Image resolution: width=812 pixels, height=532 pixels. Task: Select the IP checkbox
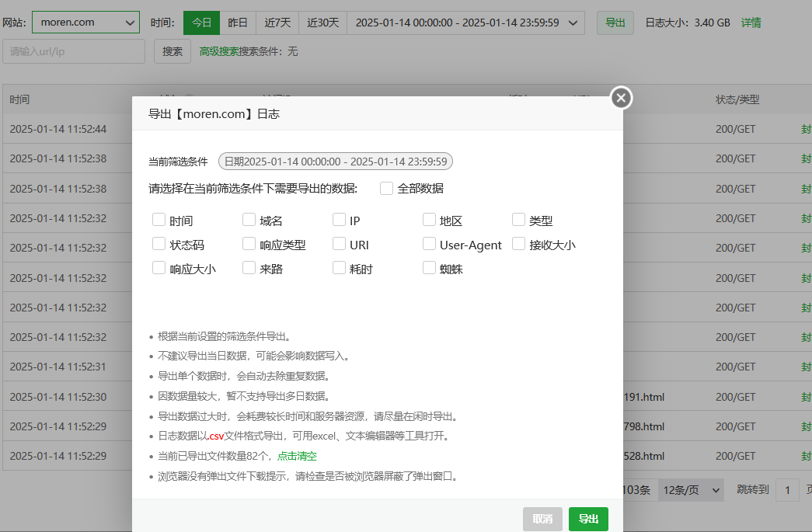[340, 220]
